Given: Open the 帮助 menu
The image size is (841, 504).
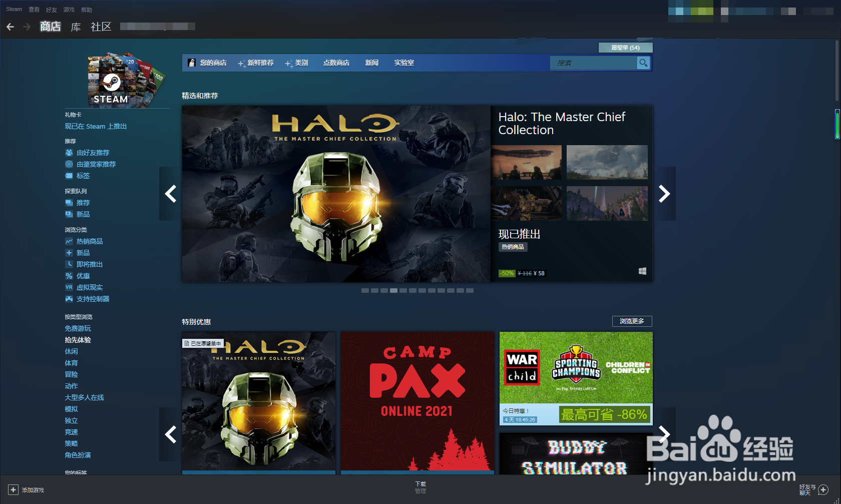Looking at the screenshot, I should tap(87, 10).
